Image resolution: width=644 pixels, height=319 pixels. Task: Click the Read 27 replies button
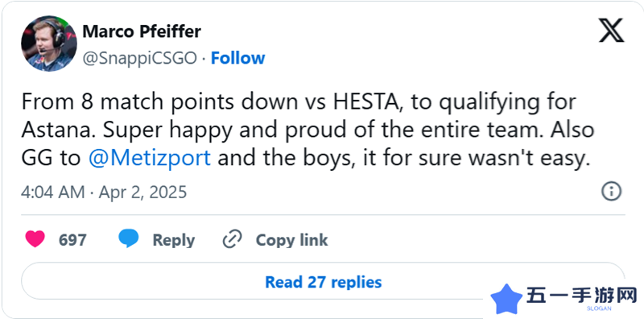[324, 282]
